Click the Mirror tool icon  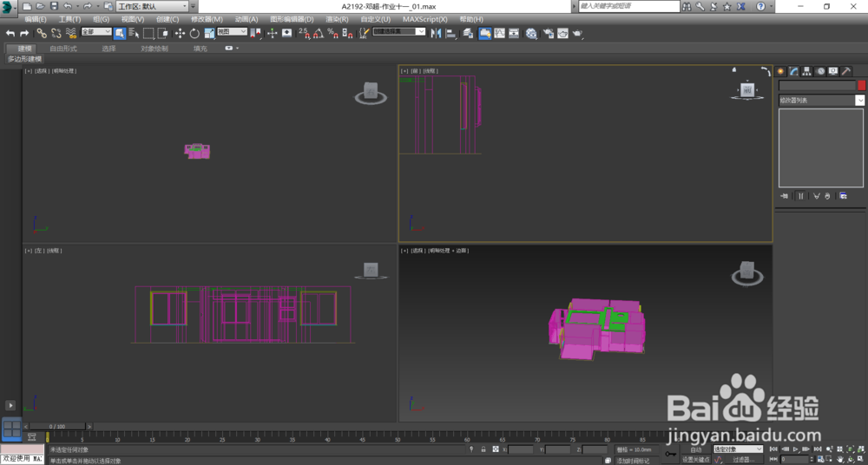436,33
